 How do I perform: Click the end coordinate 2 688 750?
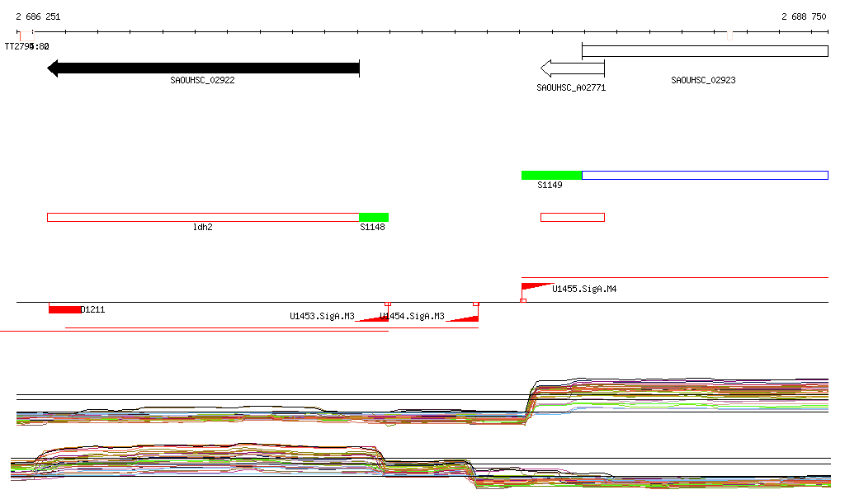coord(804,16)
